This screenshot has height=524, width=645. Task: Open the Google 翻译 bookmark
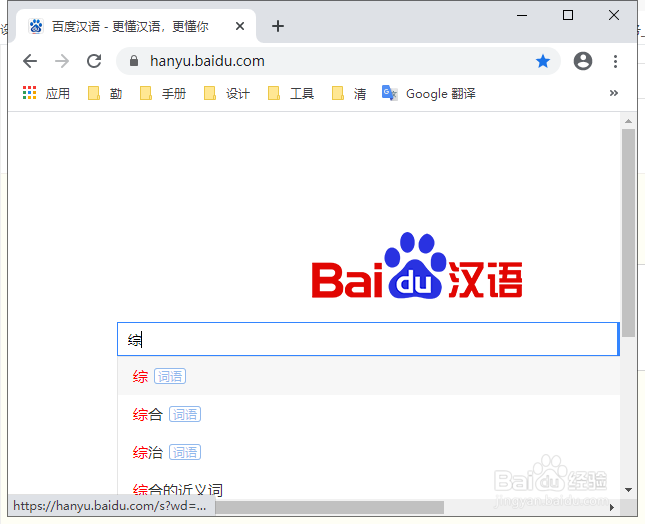coord(428,93)
